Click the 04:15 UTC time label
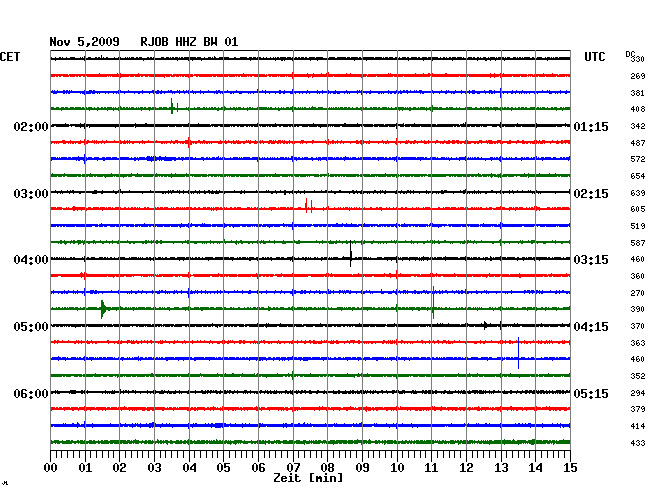The image size is (650, 494). click(x=591, y=327)
